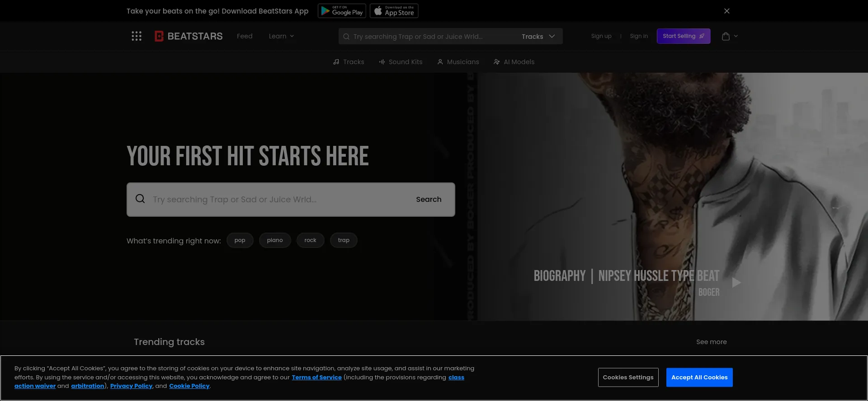Screen dimensions: 868x401
Task: Open the AI Models tab
Action: 514,62
